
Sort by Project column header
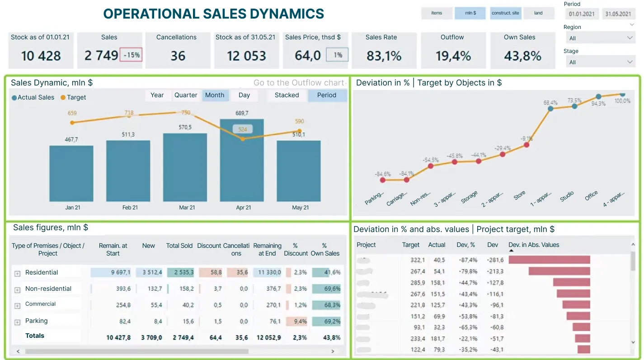pos(366,245)
